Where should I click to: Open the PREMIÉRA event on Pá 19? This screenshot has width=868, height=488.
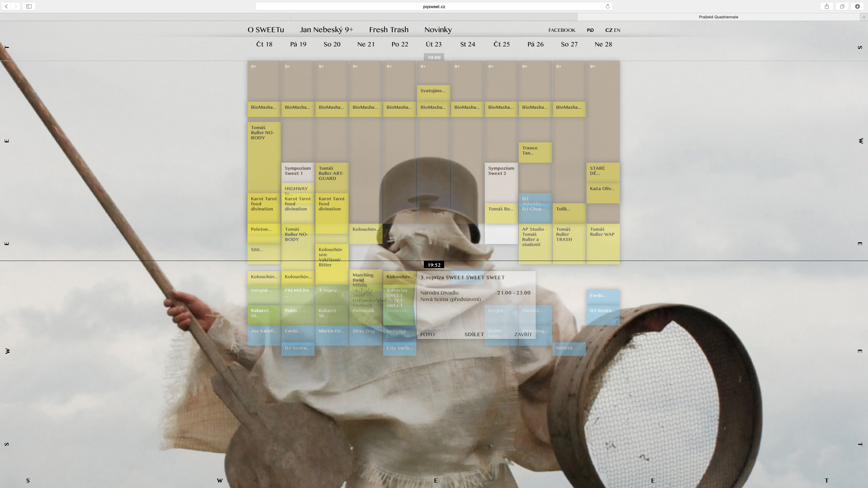[298, 295]
